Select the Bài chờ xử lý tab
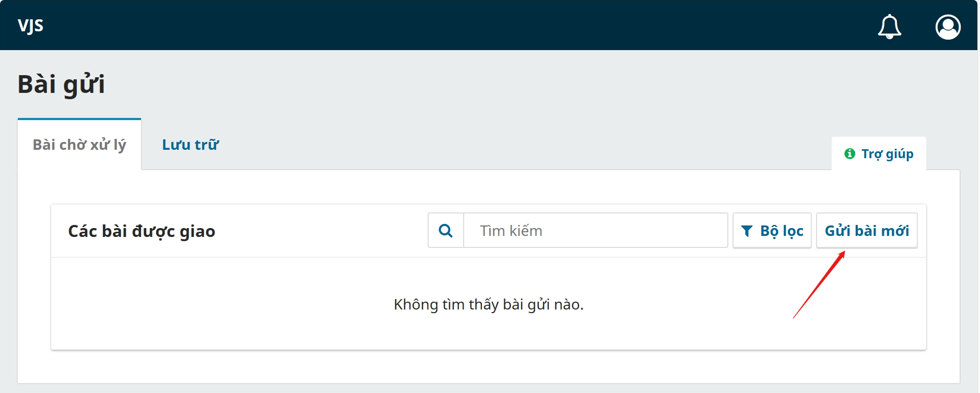 79,145
